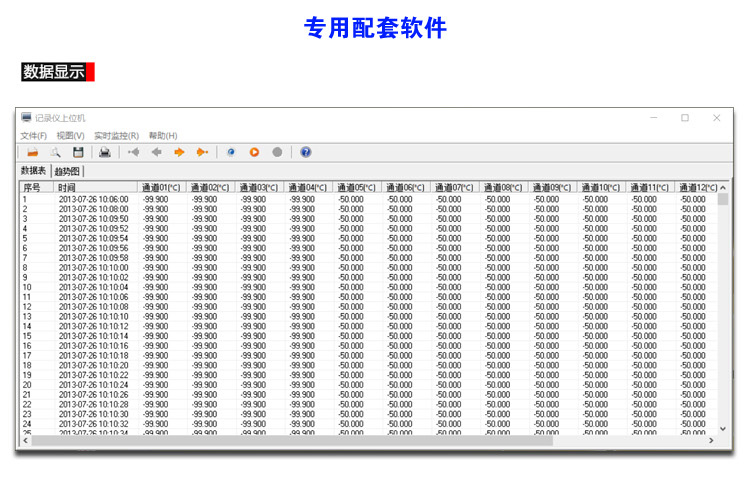This screenshot has height=488, width=750.
Task: Start real-time monitoring with orange play icon
Action: pyautogui.click(x=254, y=152)
